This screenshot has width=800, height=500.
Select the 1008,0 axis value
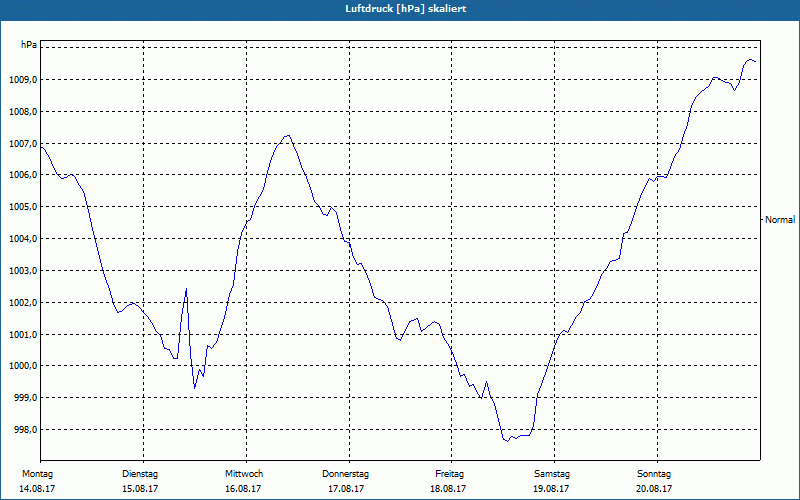23,111
